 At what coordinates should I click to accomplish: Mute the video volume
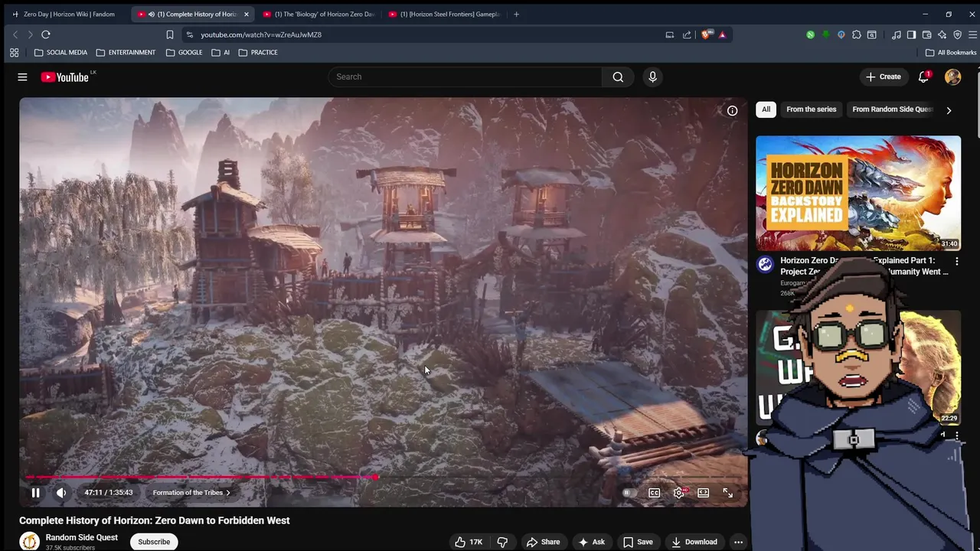point(61,493)
